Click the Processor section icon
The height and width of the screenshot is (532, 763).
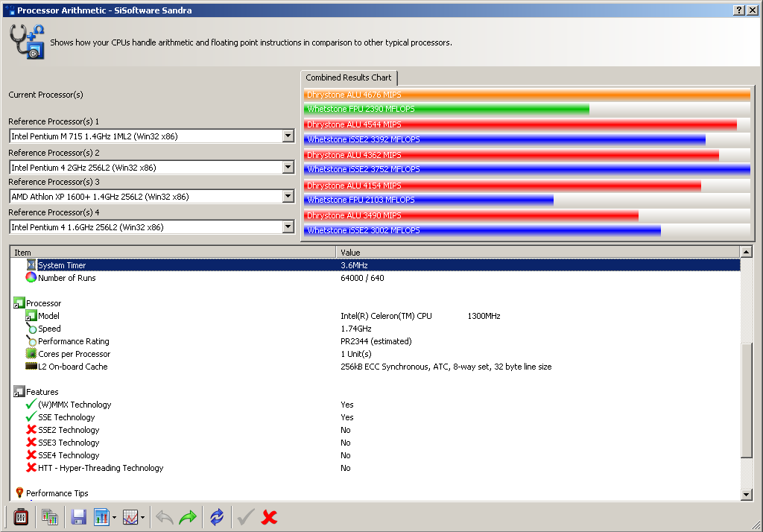pos(19,303)
